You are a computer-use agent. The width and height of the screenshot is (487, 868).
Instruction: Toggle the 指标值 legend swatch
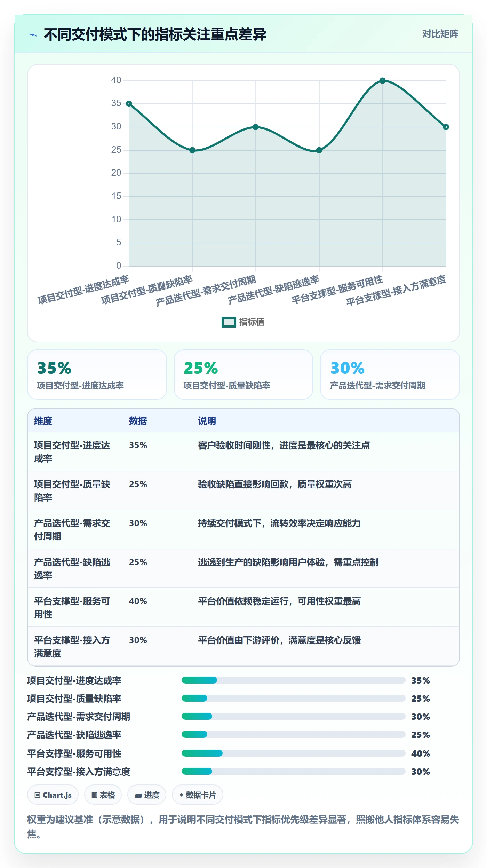[x=229, y=322]
